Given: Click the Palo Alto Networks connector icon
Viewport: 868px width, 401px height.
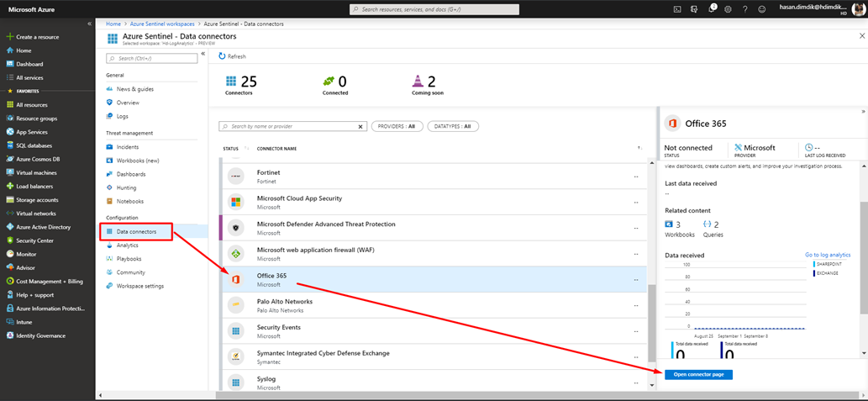Looking at the screenshot, I should pos(237,305).
